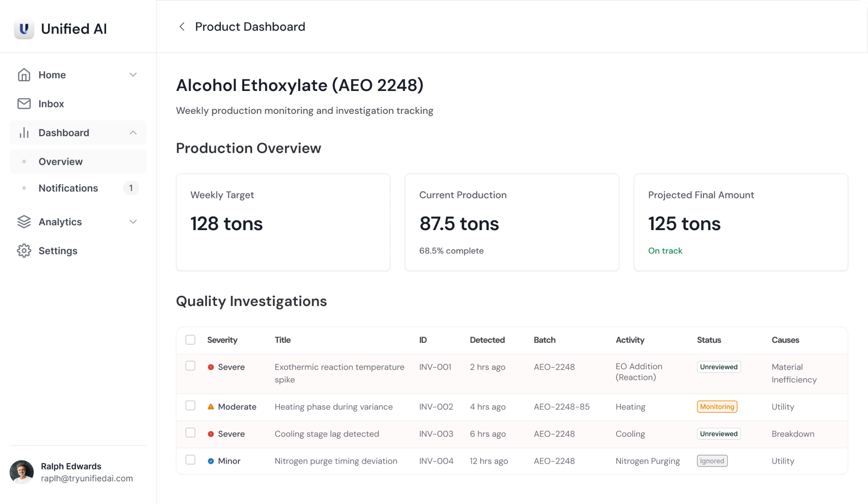Select Overview in the sidebar
This screenshot has height=504, width=868.
click(60, 161)
